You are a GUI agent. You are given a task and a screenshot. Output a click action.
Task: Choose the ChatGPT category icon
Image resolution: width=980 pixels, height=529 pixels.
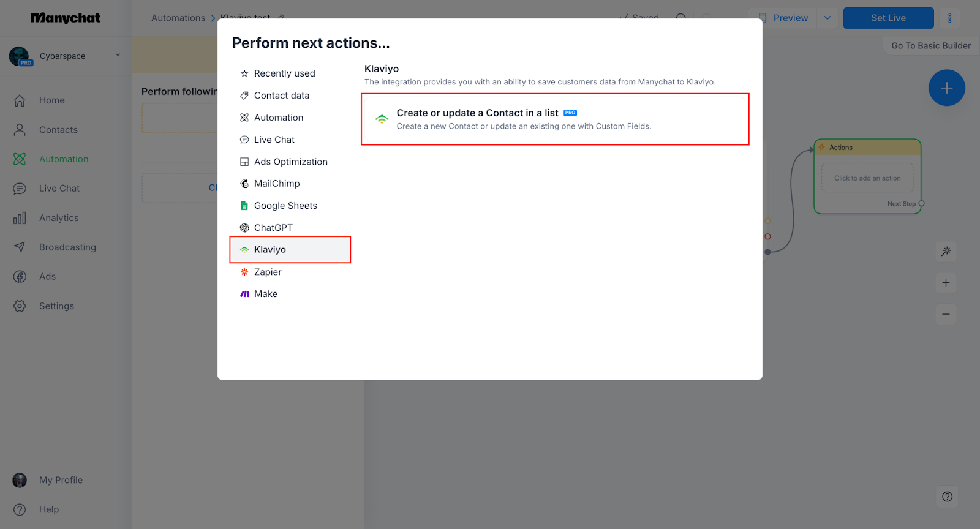tap(244, 228)
